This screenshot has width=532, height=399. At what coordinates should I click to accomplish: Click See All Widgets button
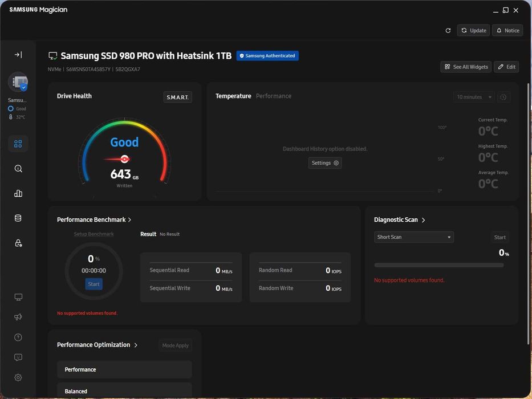pyautogui.click(x=466, y=67)
